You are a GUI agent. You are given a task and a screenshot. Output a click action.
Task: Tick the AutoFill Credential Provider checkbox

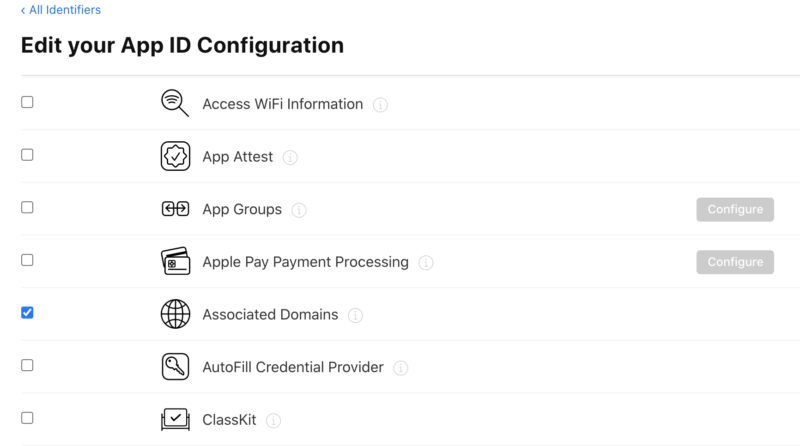[27, 365]
